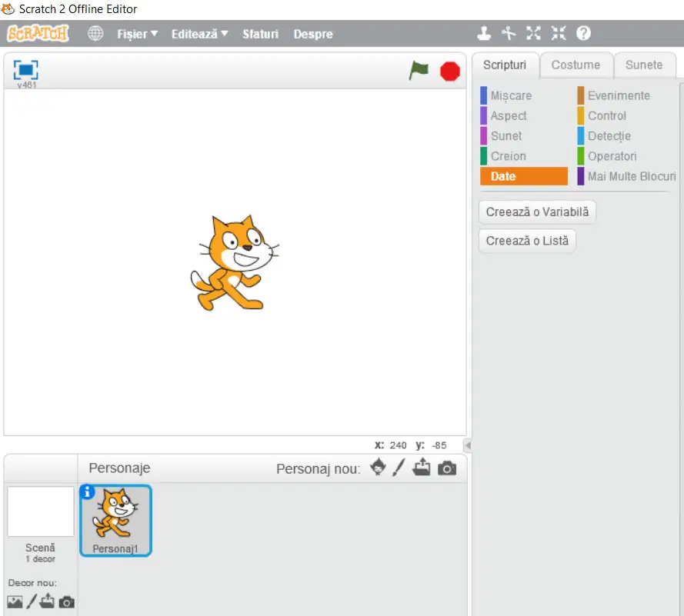The width and height of the screenshot is (684, 616).
Task: Select the Creion block category
Action: (x=523, y=156)
